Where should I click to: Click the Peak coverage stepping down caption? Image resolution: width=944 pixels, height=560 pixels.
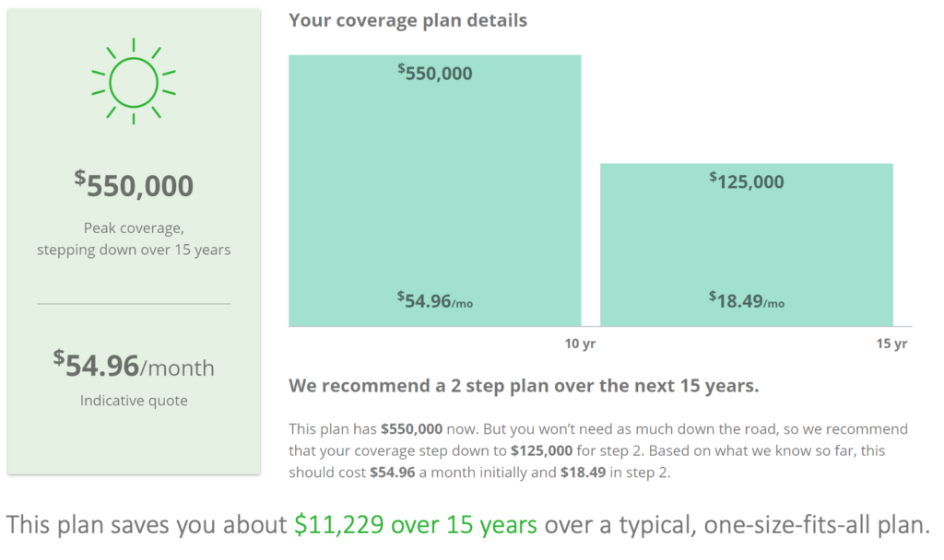[x=134, y=239]
